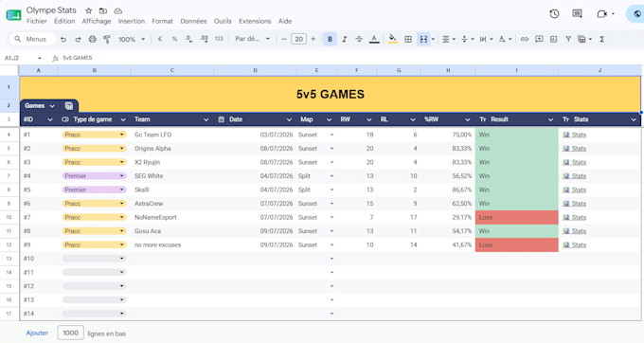Screen dimensions: 644x343
Task: Decrease decimal places icon
Action: (x=188, y=39)
